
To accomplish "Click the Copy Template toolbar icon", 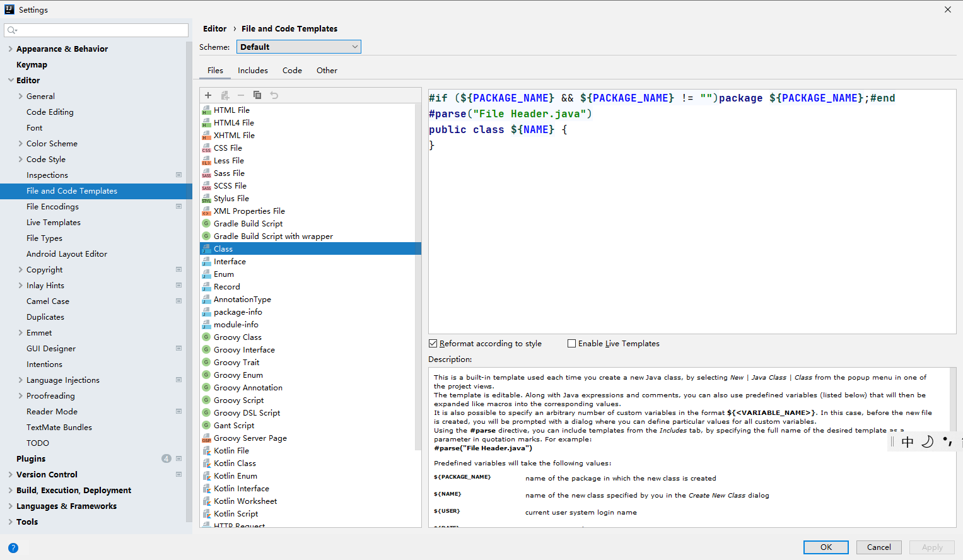I will pyautogui.click(x=257, y=95).
